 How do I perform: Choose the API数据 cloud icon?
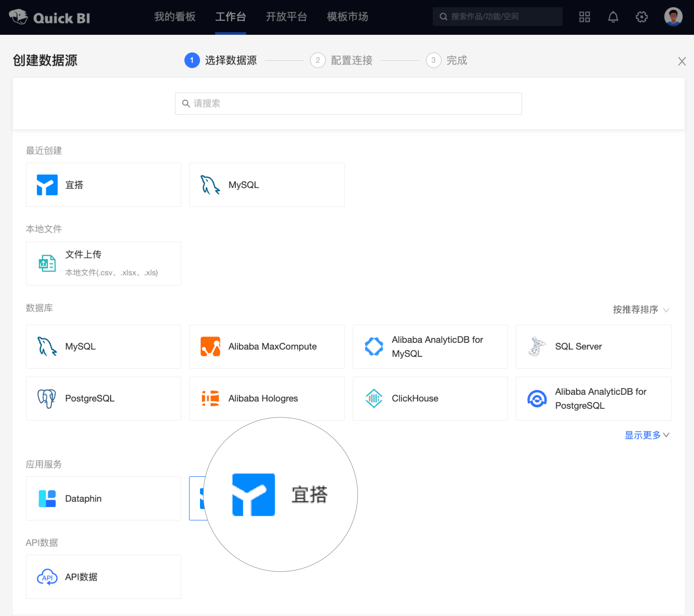point(47,577)
